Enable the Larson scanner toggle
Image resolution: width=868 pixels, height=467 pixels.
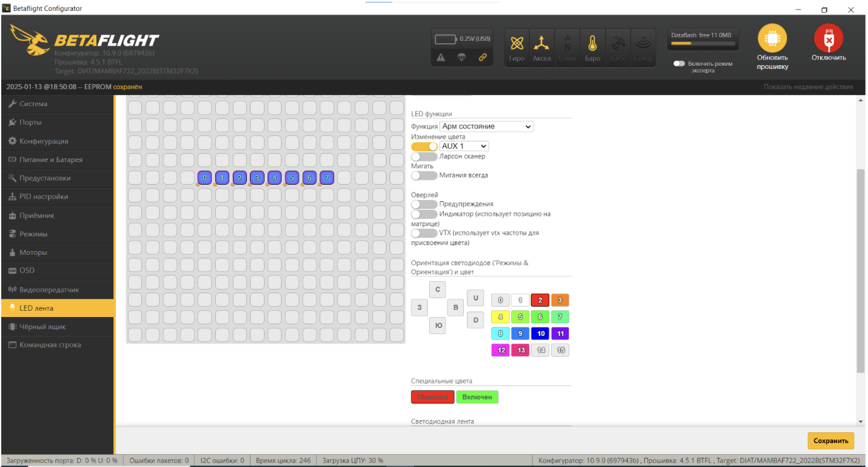click(424, 157)
